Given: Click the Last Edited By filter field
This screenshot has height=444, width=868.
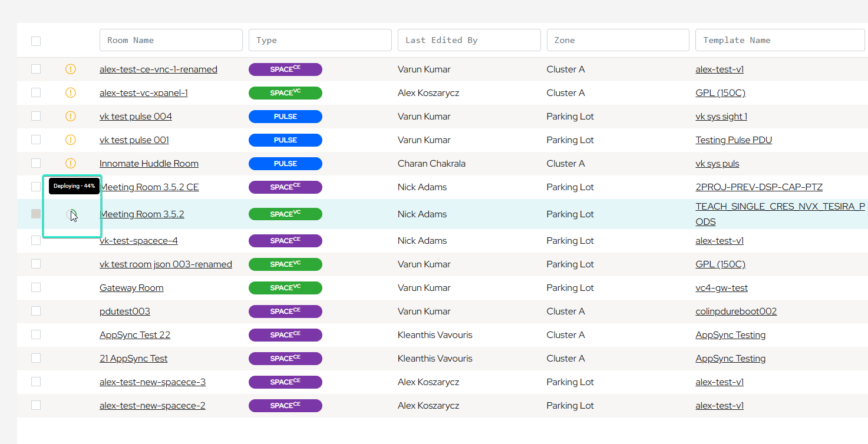Looking at the screenshot, I should point(469,40).
